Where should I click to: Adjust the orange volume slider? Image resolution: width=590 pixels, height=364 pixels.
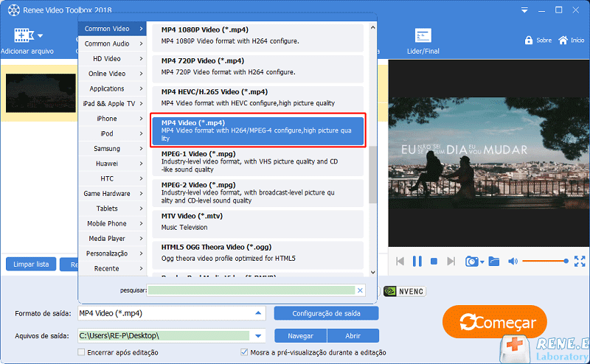click(545, 261)
